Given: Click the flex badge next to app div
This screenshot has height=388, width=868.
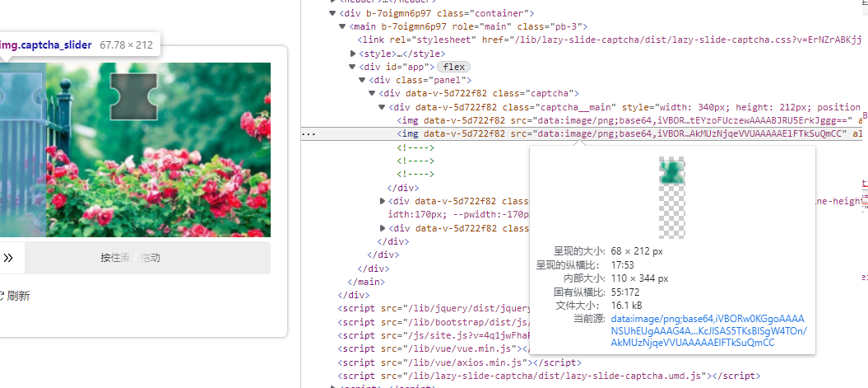Looking at the screenshot, I should pyautogui.click(x=454, y=67).
